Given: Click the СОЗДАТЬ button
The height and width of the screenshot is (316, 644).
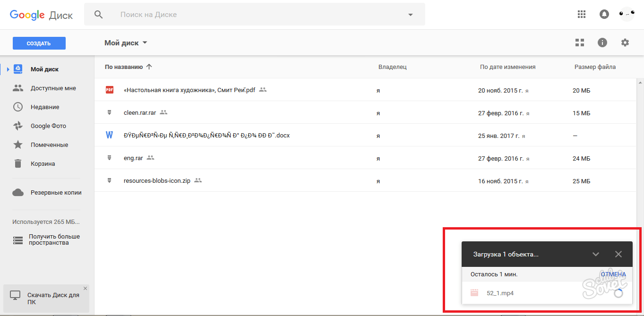Looking at the screenshot, I should (39, 43).
